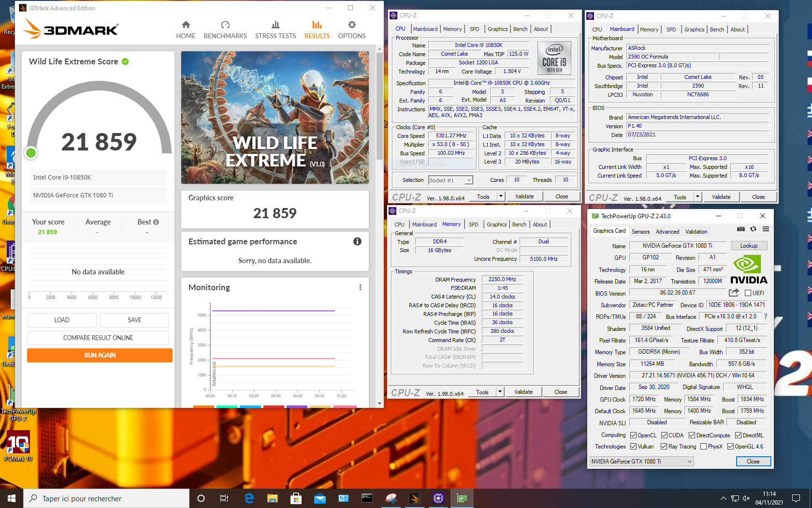The image size is (812, 508).
Task: Click RUN AGAIN in 3DMark
Action: 100,355
